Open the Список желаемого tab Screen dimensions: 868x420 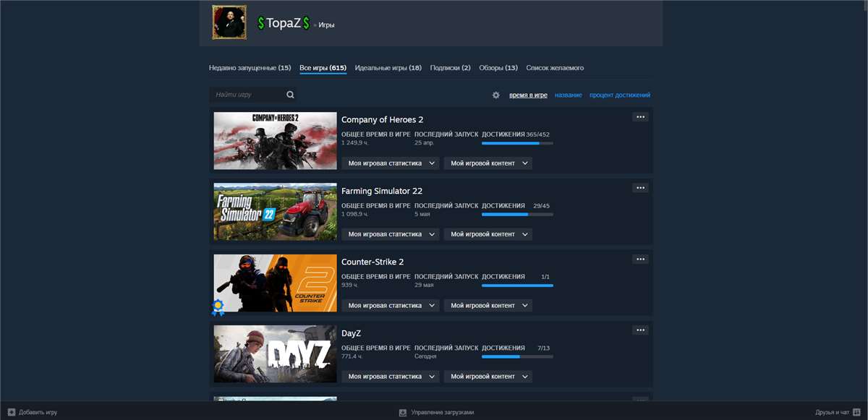click(555, 68)
